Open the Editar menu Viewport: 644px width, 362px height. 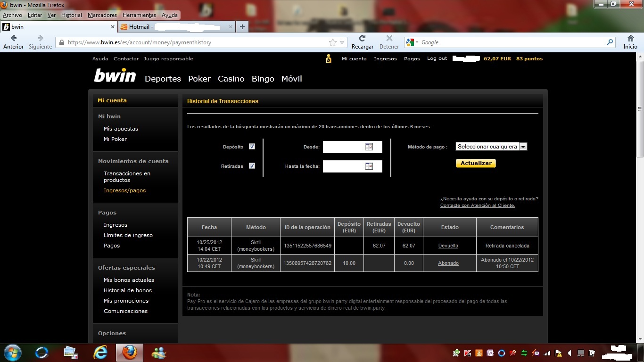[35, 15]
